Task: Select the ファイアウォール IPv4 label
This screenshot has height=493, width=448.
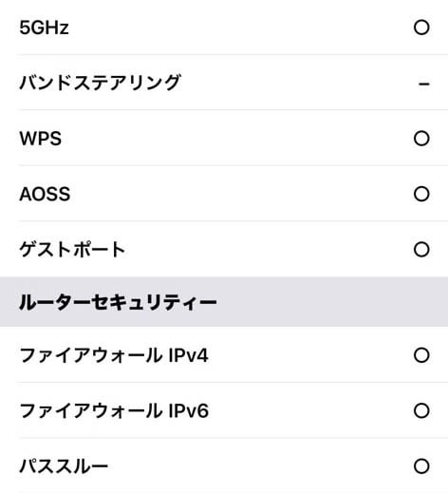Action: pyautogui.click(x=114, y=355)
